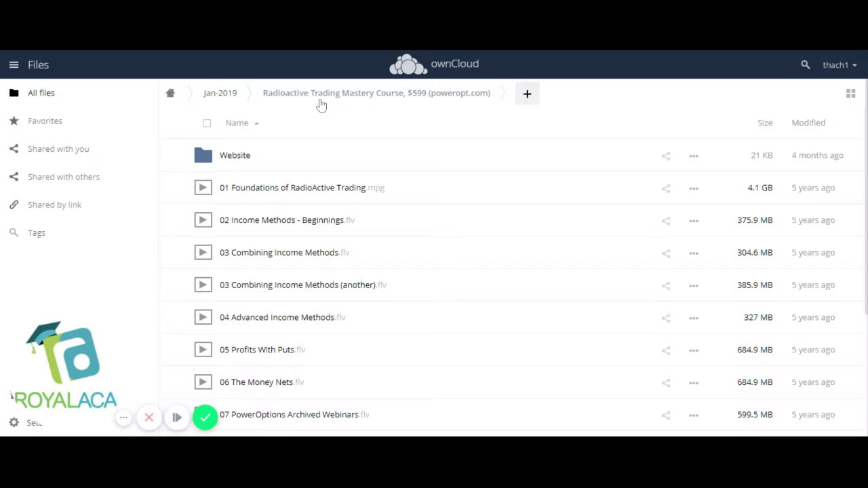Open the Website folder icon
868x488 pixels.
203,155
